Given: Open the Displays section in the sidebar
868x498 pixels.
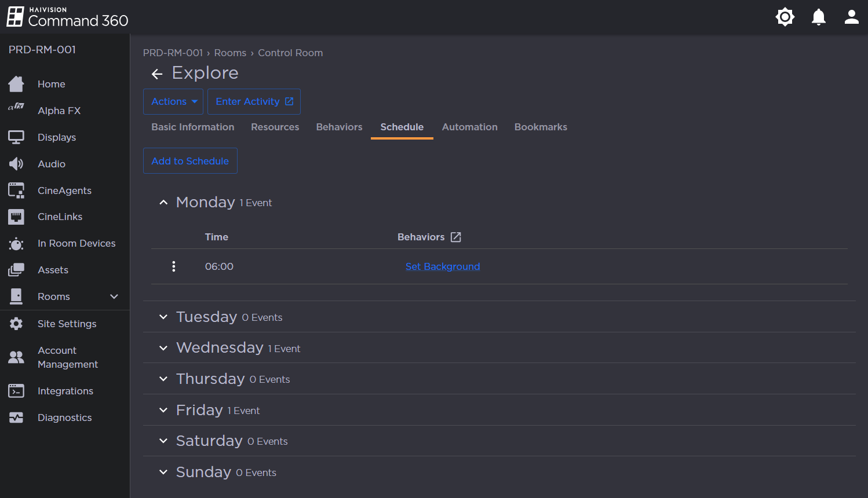Looking at the screenshot, I should click(x=56, y=137).
